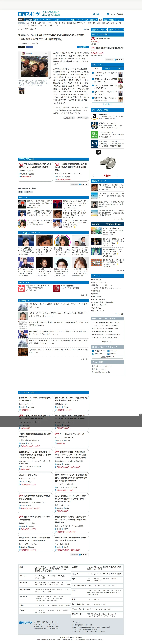142x644 pixels.
Task: Open the search magnifier icon in header
Action: coord(94,14)
